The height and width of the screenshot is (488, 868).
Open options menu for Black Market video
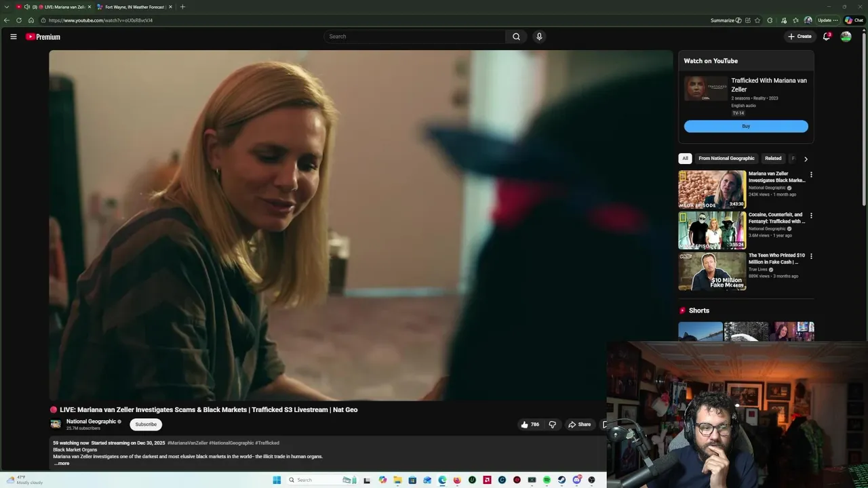coord(811,175)
